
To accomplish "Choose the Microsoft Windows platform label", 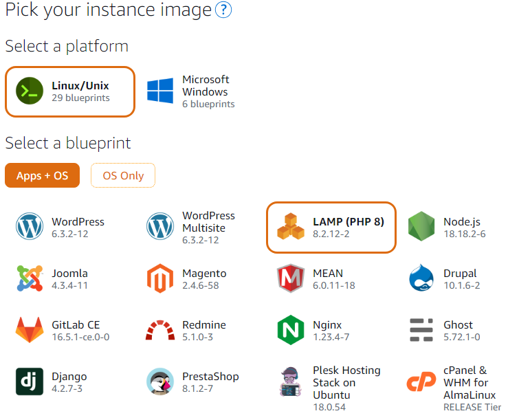I will 206,86.
